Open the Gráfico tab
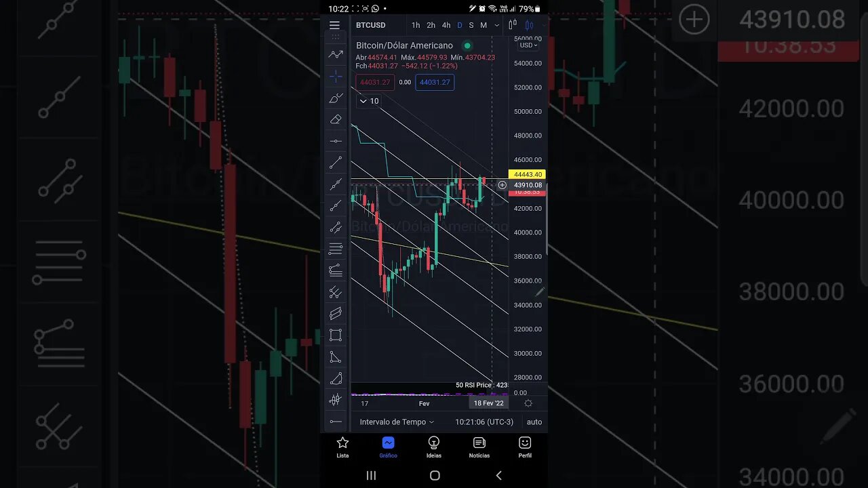This screenshot has width=868, height=488. tap(388, 447)
